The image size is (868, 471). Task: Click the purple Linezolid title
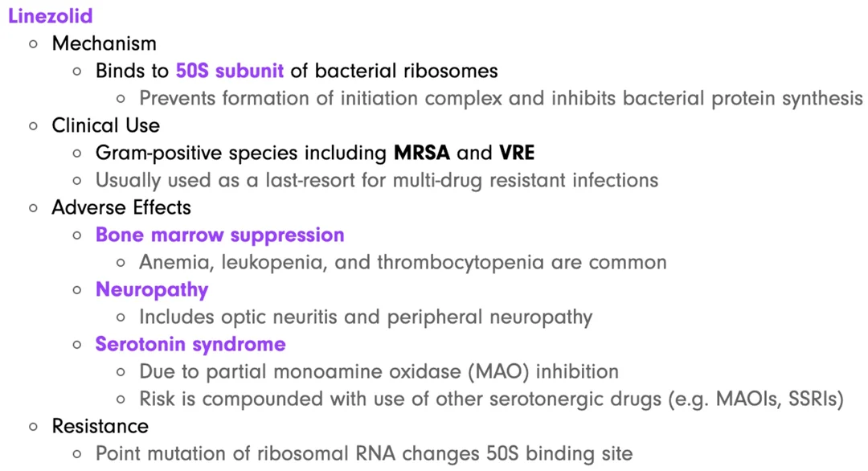point(50,15)
